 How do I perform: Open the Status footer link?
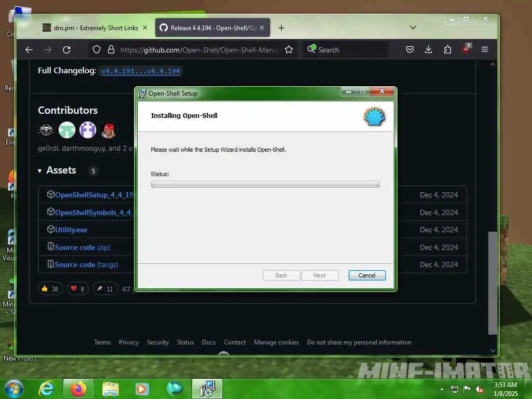(x=185, y=342)
